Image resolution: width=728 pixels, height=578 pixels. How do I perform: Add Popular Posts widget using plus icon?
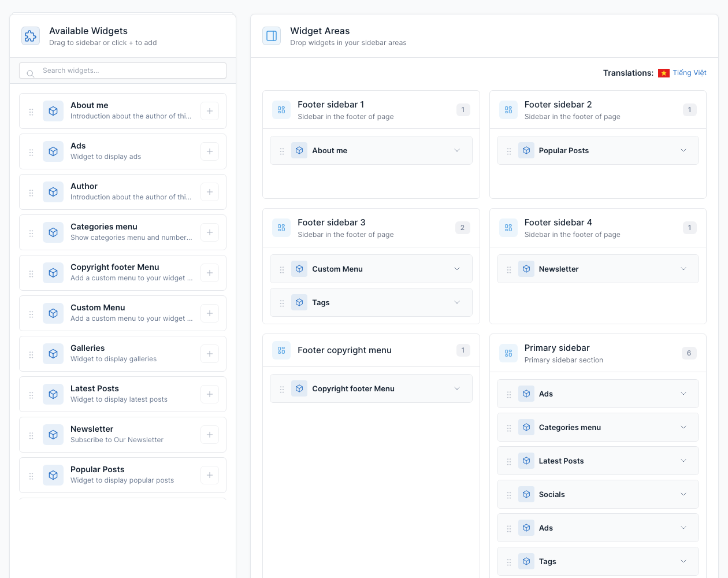(x=210, y=475)
